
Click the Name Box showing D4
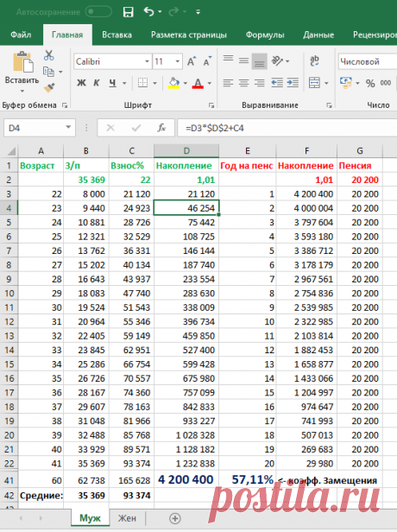point(34,128)
